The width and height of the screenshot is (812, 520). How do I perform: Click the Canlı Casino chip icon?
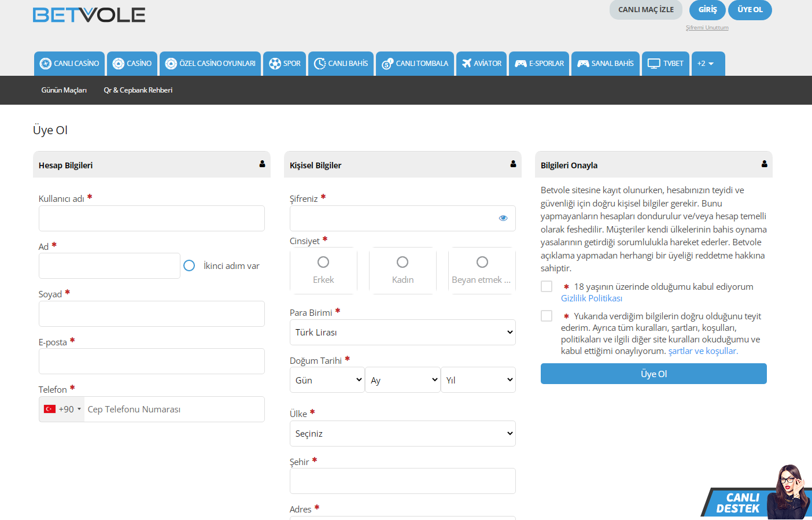(46, 64)
